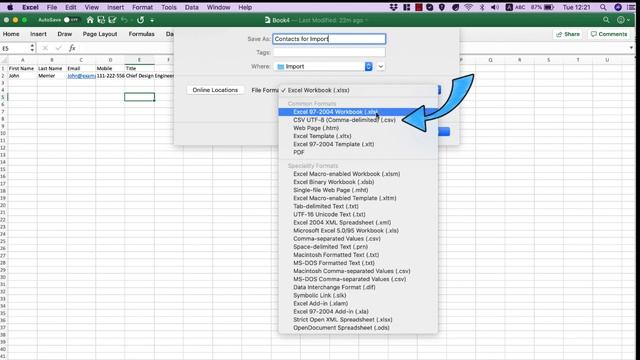
Task: Open the Format menu
Action: [142, 7]
